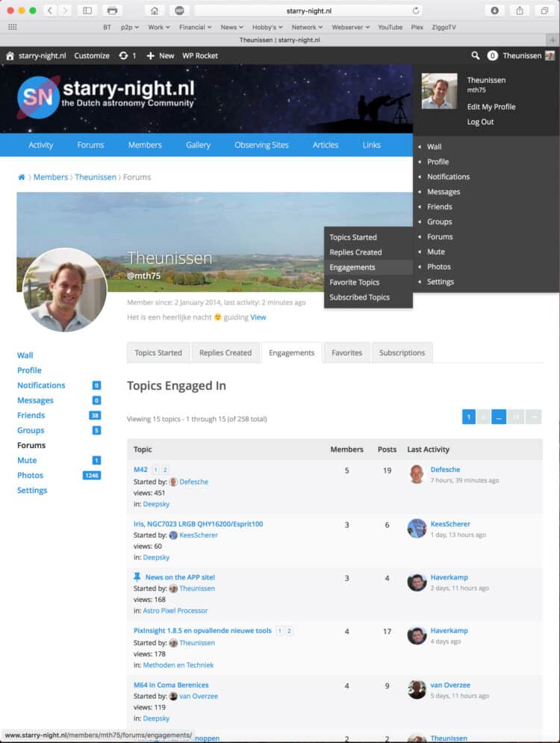Switch to the Topics Started tab

[x=158, y=352]
